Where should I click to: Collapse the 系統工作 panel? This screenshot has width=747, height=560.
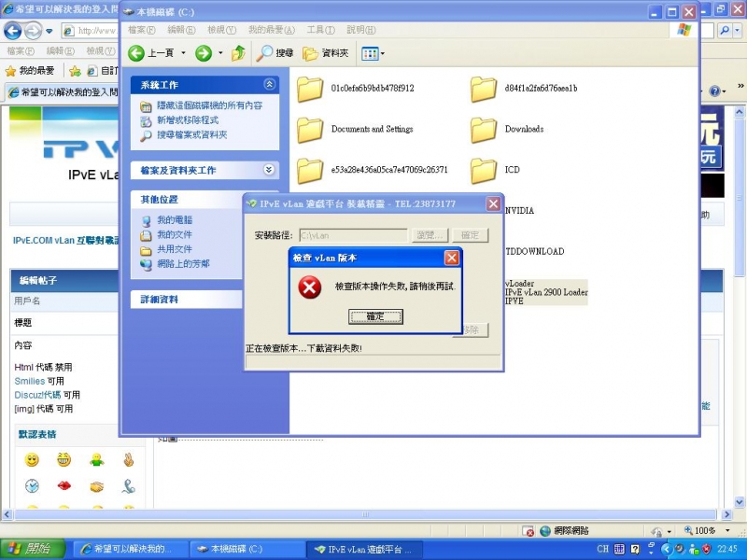tap(269, 84)
